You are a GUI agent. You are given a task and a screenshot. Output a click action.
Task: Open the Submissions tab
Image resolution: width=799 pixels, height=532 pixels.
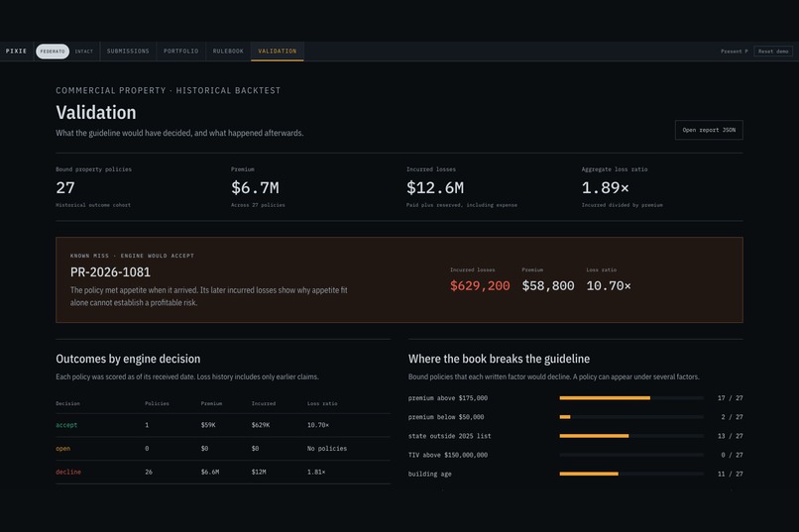pyautogui.click(x=128, y=52)
